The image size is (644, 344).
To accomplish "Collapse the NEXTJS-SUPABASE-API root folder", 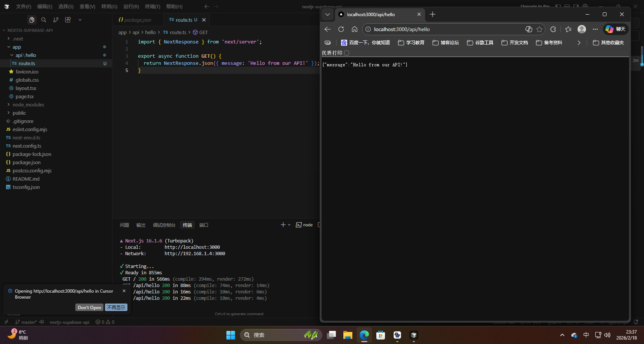I will (30, 30).
